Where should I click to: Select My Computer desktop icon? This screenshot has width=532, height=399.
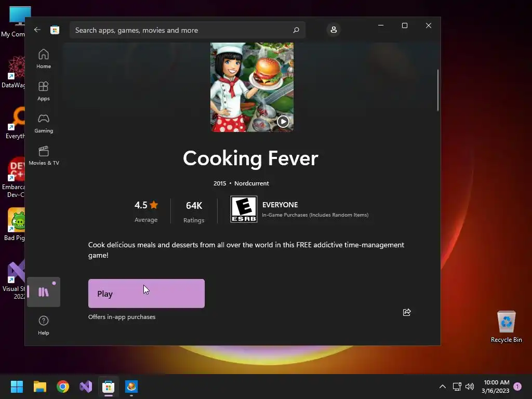14,22
